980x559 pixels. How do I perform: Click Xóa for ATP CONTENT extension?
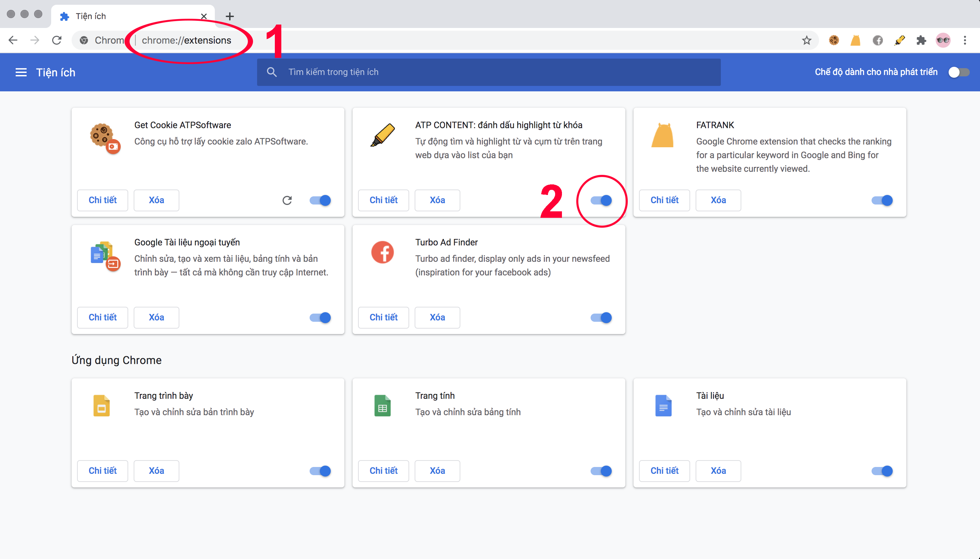point(437,200)
